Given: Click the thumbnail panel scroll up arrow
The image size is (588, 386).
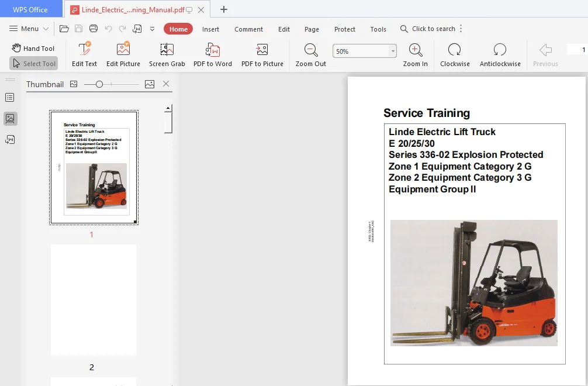Looking at the screenshot, I should click(168, 108).
